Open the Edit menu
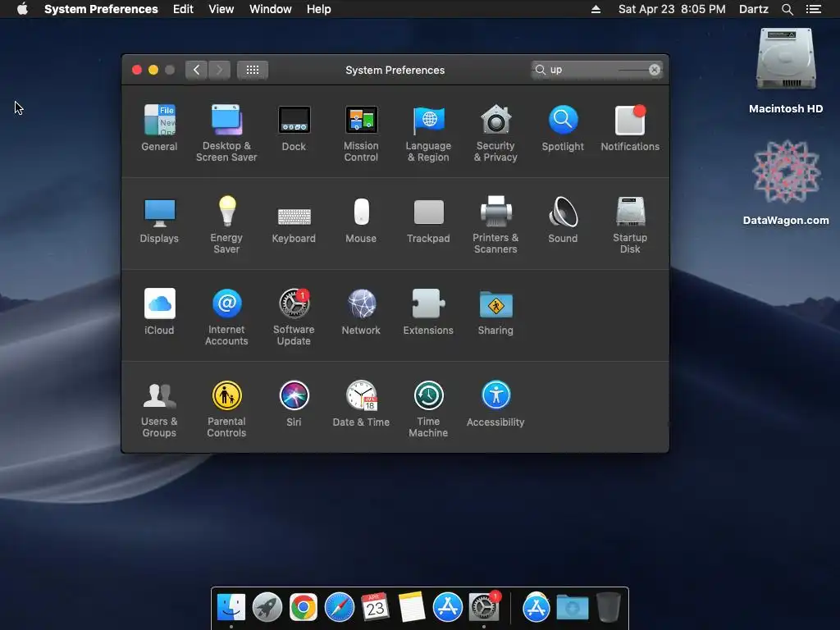 pyautogui.click(x=183, y=9)
